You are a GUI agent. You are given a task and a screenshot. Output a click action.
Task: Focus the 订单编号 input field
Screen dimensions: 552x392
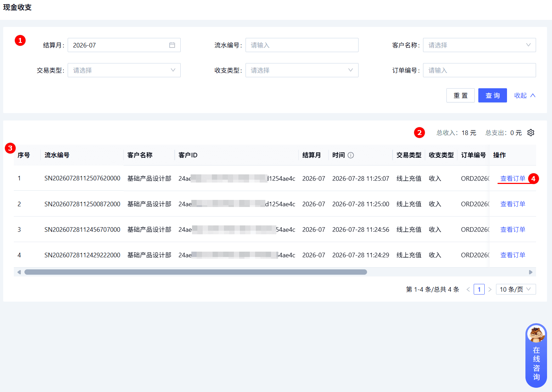click(479, 70)
